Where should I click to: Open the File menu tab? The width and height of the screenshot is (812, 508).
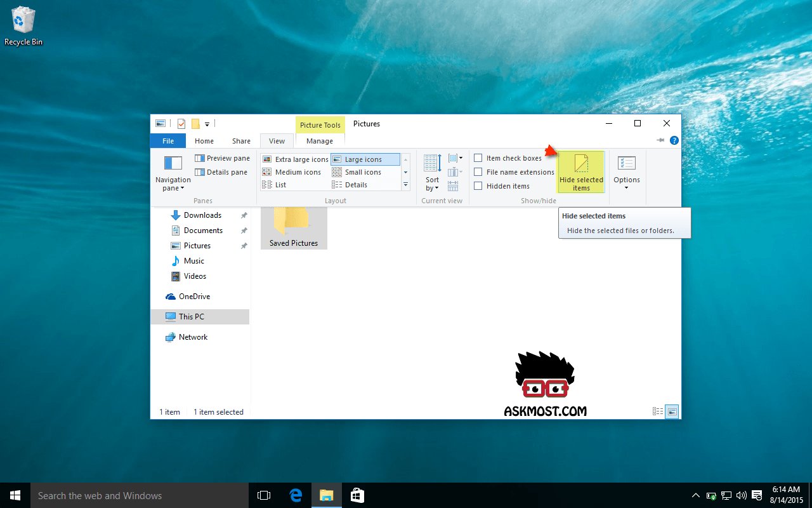(168, 141)
